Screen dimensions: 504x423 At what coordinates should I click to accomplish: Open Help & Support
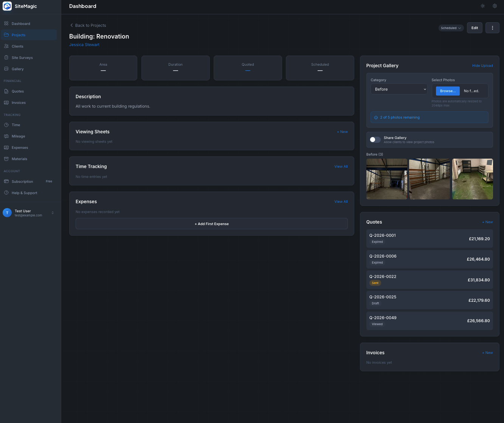point(24,193)
